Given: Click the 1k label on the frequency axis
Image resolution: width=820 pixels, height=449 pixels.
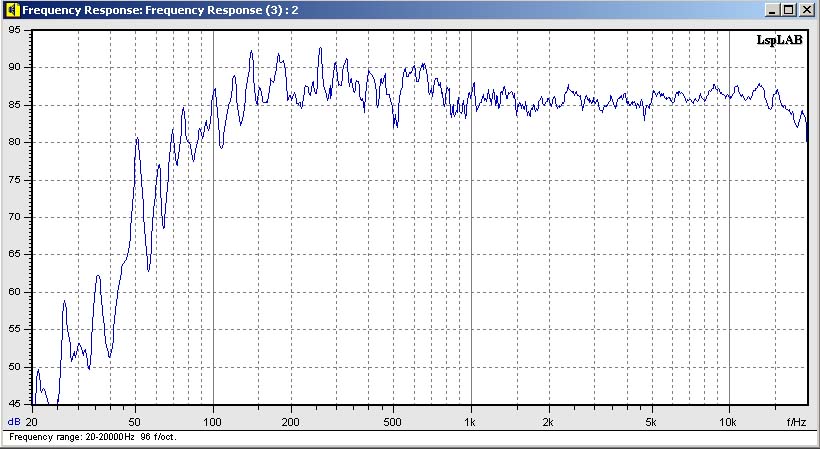Looking at the screenshot, I should tap(471, 422).
